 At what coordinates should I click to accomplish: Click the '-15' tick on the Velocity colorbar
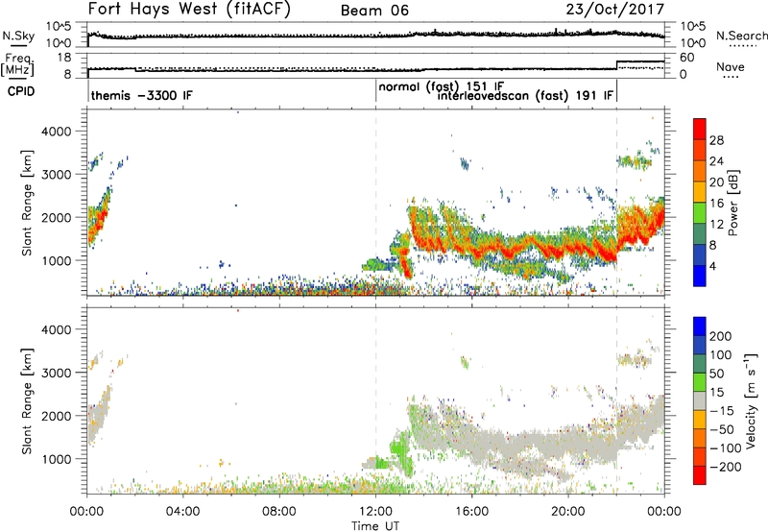tap(722, 410)
